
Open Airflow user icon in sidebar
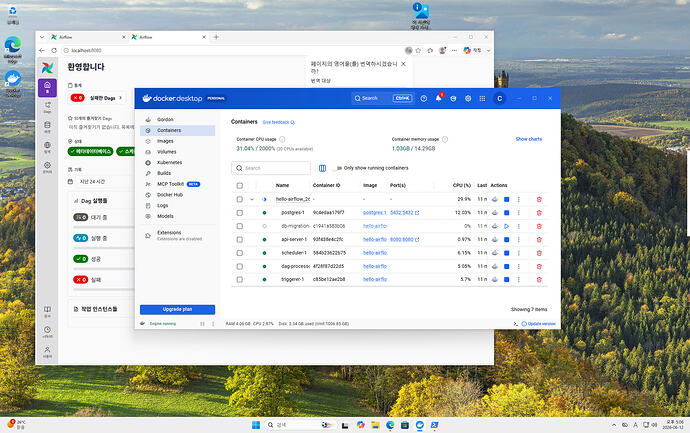[x=47, y=352]
